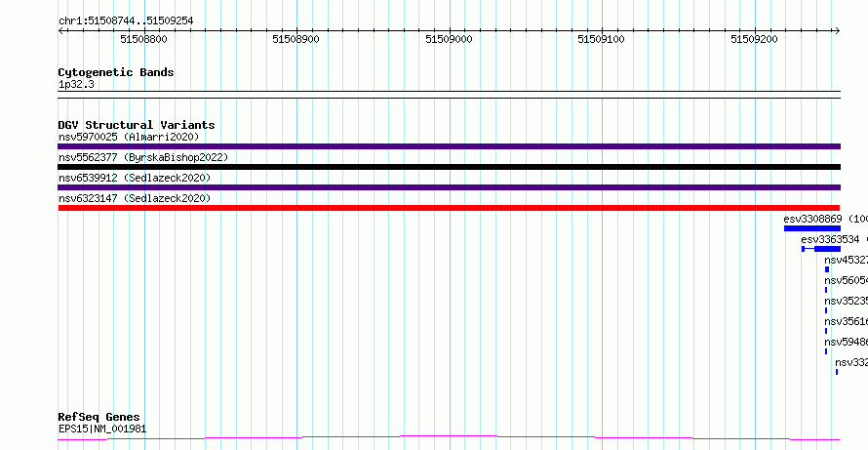Click ruler position 51508900
The image size is (868, 450).
coord(296,39)
